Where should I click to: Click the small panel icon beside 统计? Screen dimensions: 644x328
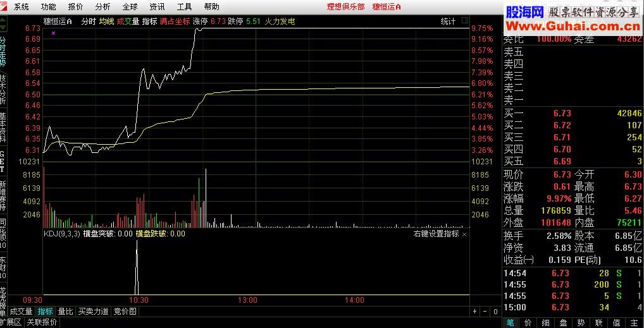(464, 21)
